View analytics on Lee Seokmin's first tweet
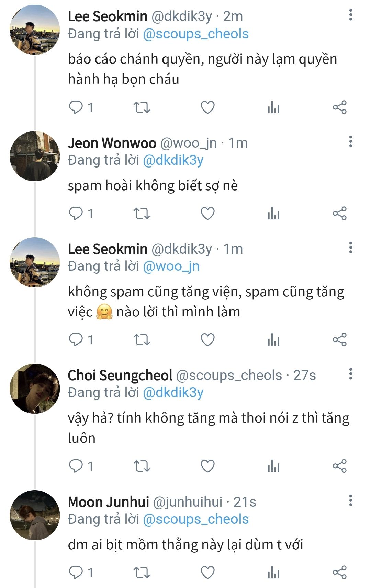This screenshot has width=371, height=588. click(x=273, y=107)
